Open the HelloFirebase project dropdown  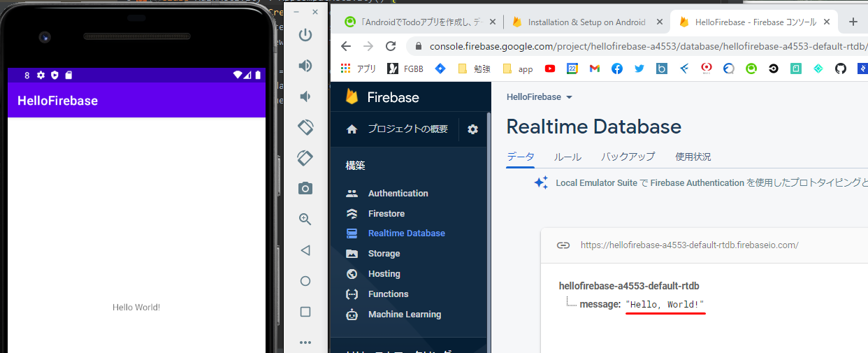click(540, 97)
